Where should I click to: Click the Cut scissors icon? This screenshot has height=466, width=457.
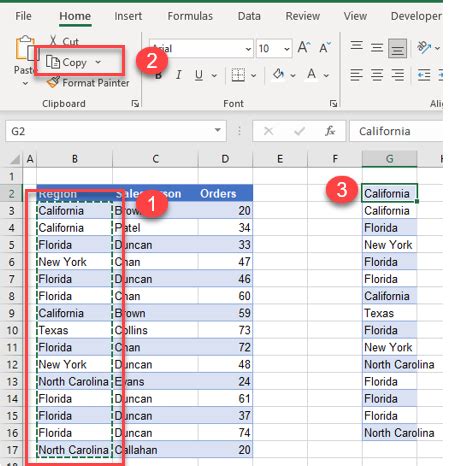point(53,40)
